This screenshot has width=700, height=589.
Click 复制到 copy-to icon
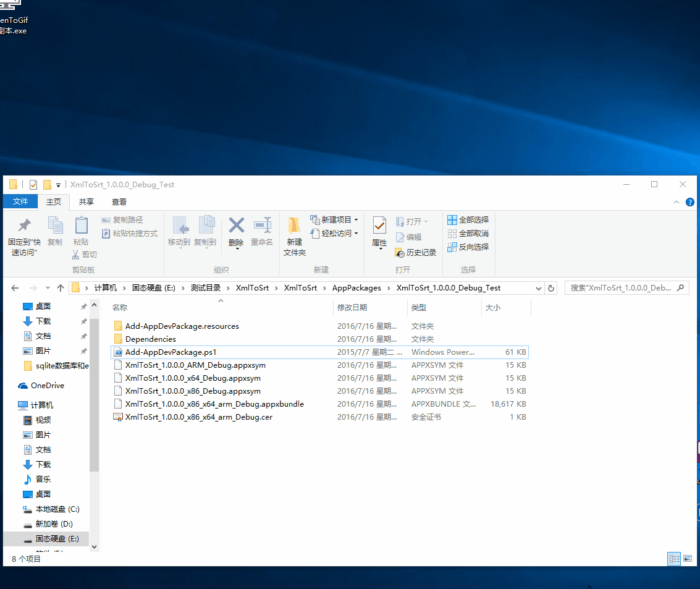(x=206, y=225)
